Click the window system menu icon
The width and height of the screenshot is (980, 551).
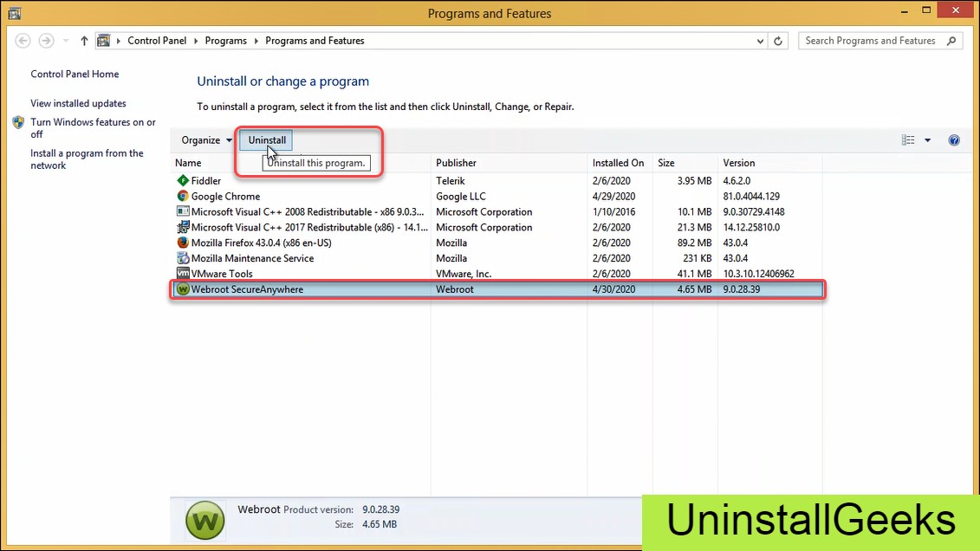15,12
